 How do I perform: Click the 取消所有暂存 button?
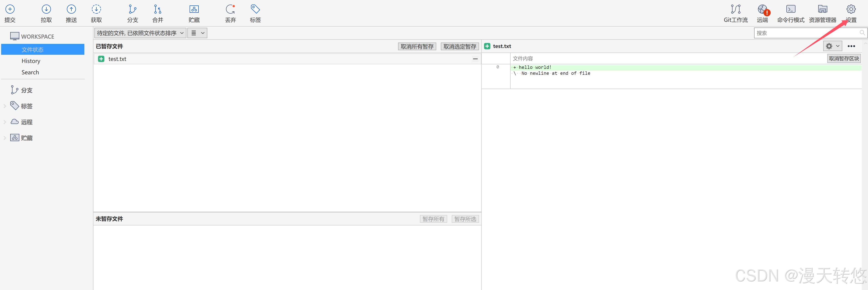click(417, 47)
